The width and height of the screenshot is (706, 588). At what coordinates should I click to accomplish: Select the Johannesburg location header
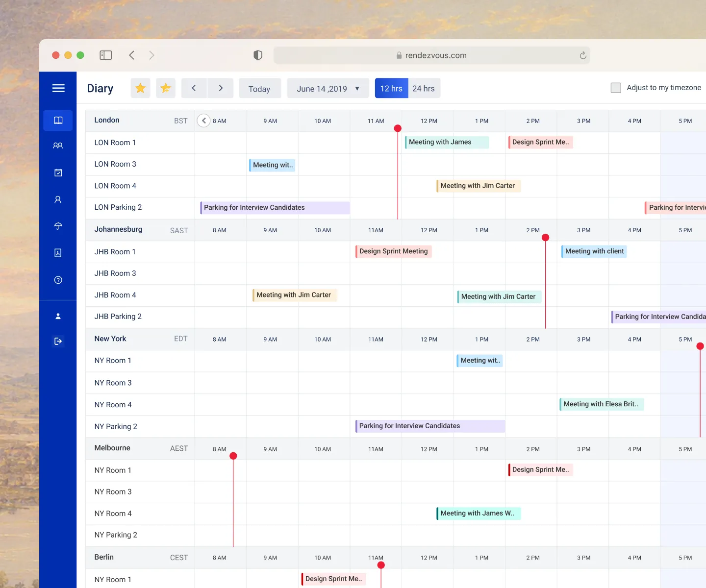(x=118, y=229)
